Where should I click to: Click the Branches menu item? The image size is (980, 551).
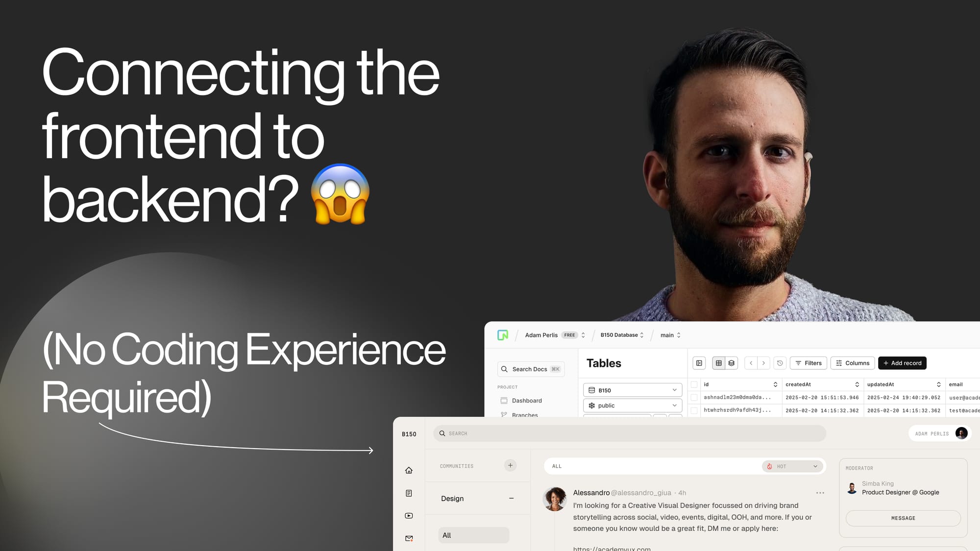pos(524,414)
